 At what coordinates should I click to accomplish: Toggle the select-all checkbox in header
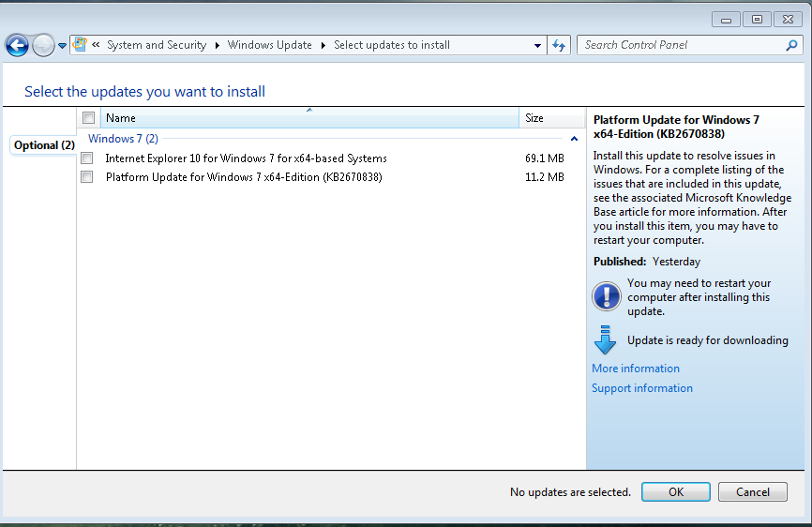click(x=88, y=117)
